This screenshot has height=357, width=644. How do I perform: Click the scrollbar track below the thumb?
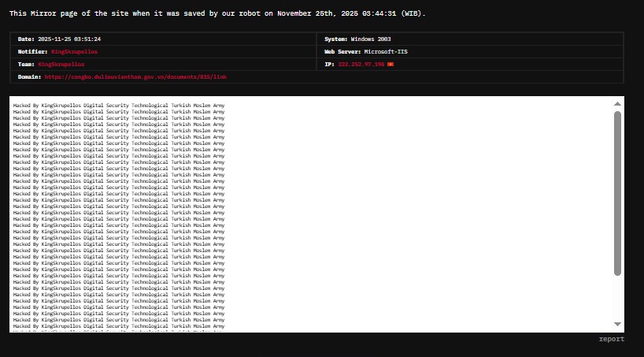(x=617, y=299)
